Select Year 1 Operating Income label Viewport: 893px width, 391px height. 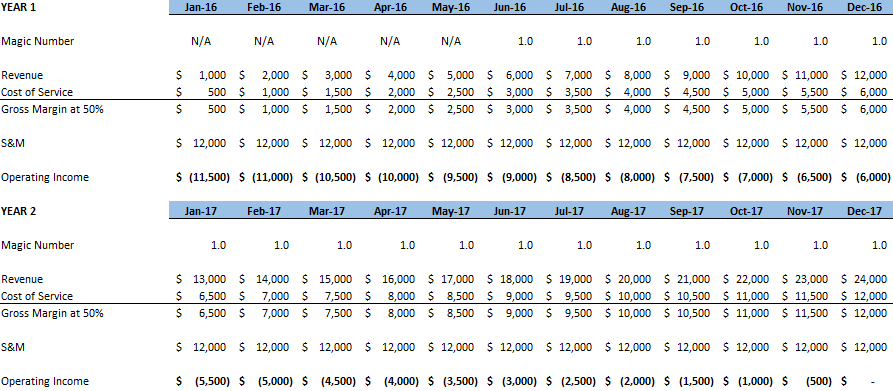pos(45,178)
